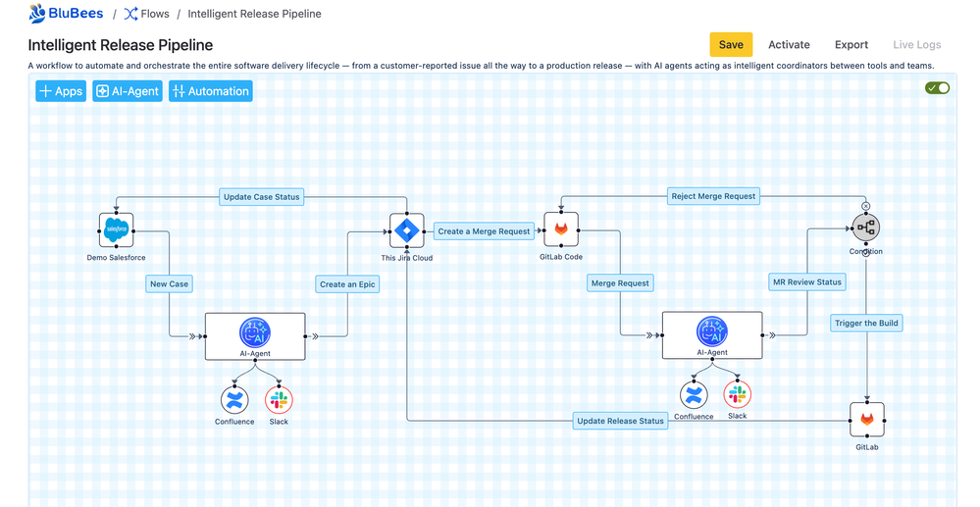Screen dimensions: 980x507
Task: Select the left AI-Agent node
Action: click(x=255, y=336)
